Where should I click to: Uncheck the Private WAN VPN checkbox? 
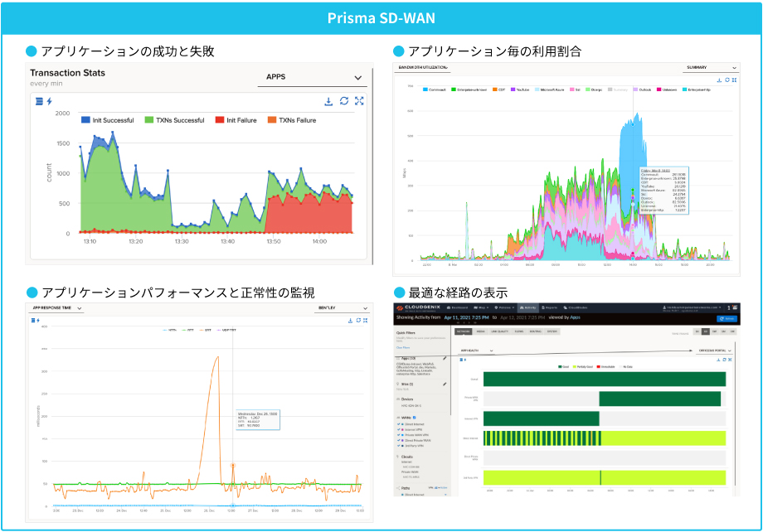[x=399, y=435]
